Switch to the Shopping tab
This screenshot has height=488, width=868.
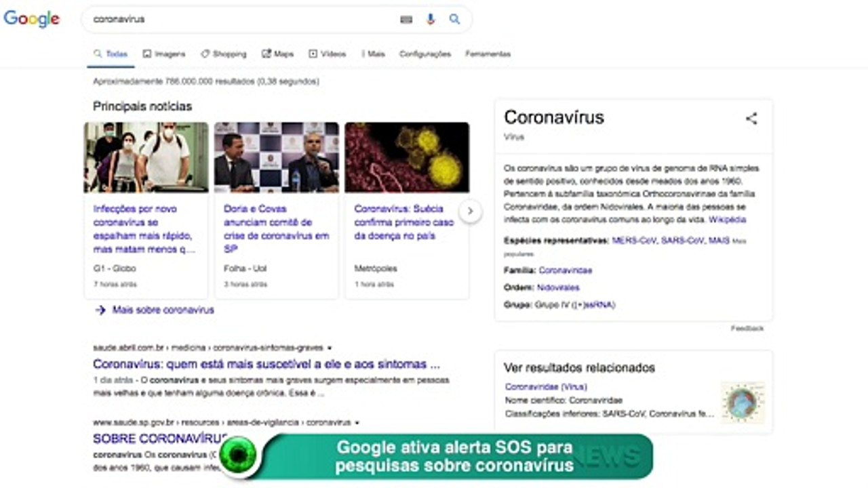tap(224, 54)
